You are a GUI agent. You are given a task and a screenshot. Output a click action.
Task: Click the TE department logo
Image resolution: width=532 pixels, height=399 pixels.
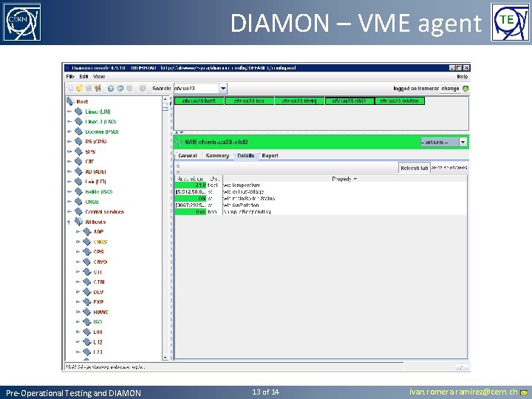point(510,22)
